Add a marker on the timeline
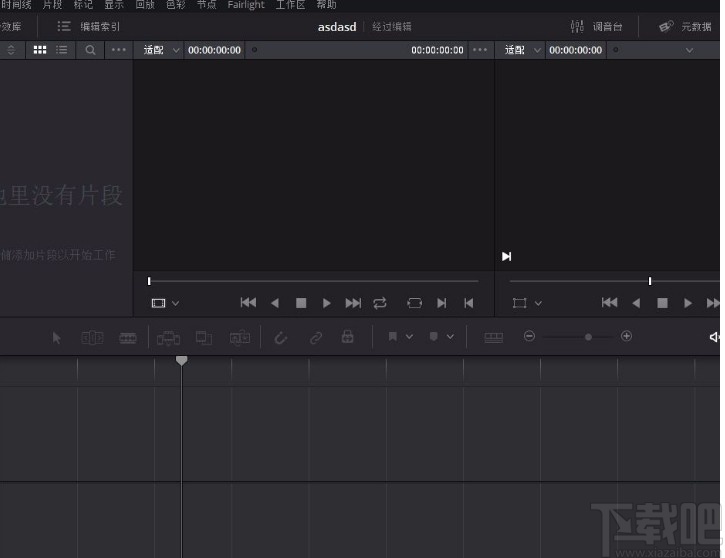This screenshot has height=558, width=725. click(434, 337)
